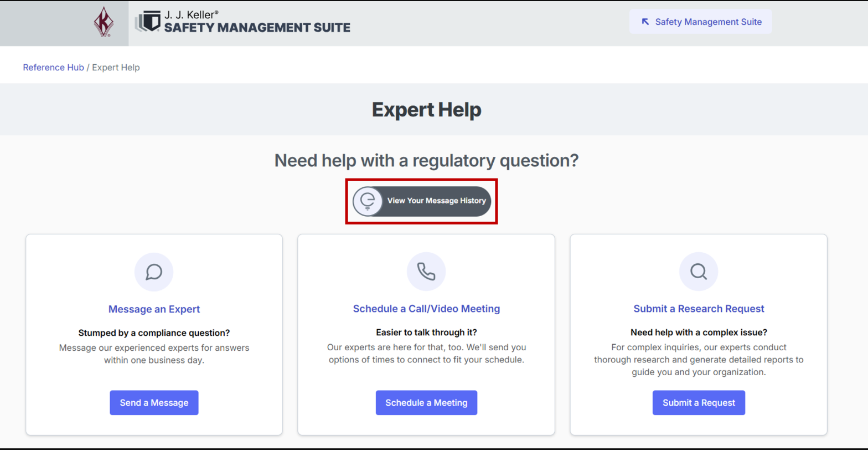Go to Reference Hub breadcrumb link

coord(54,68)
